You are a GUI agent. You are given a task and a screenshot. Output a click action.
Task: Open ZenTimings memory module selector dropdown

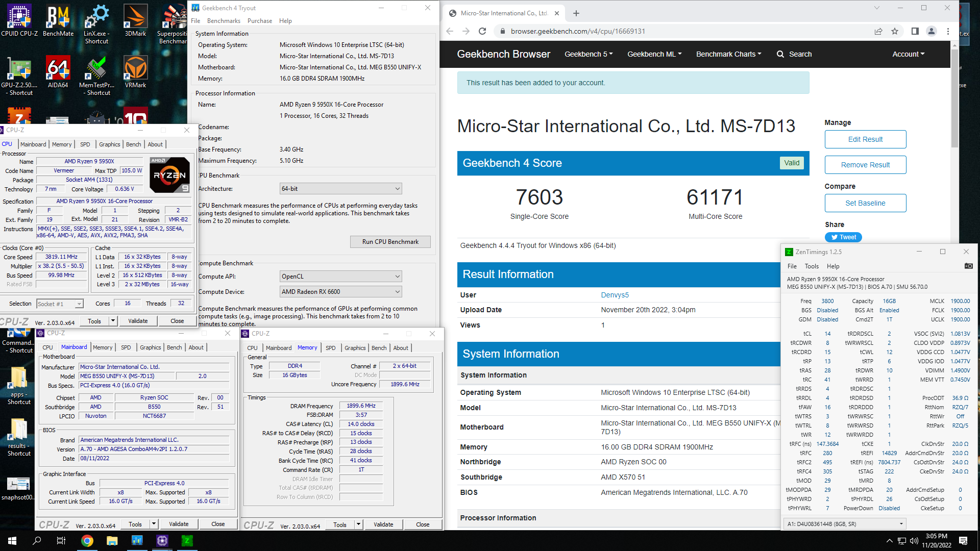tap(845, 524)
